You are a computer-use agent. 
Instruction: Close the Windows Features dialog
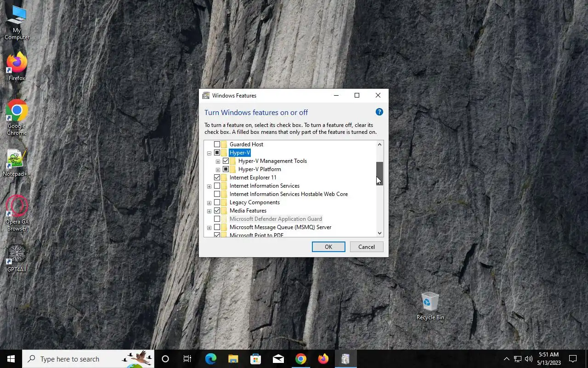tap(378, 96)
